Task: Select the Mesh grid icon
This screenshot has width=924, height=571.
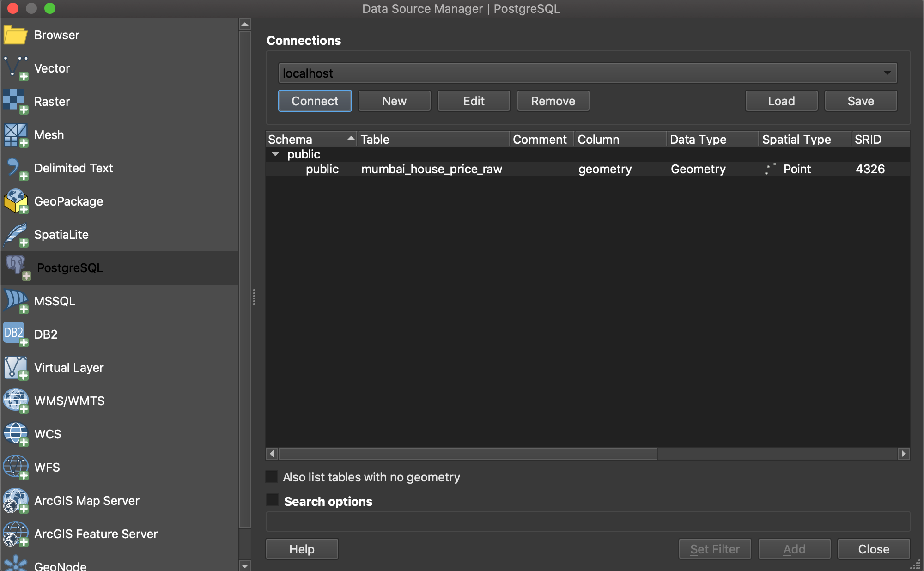Action: pos(15,134)
